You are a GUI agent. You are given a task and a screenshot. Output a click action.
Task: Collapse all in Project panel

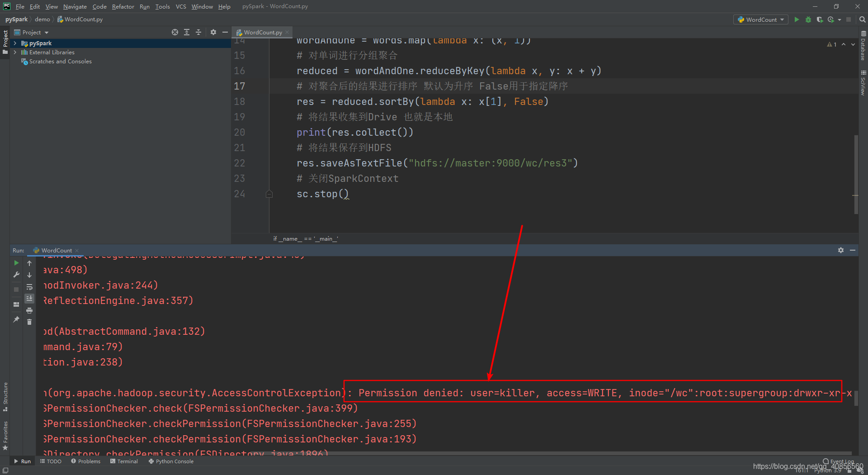click(x=198, y=32)
